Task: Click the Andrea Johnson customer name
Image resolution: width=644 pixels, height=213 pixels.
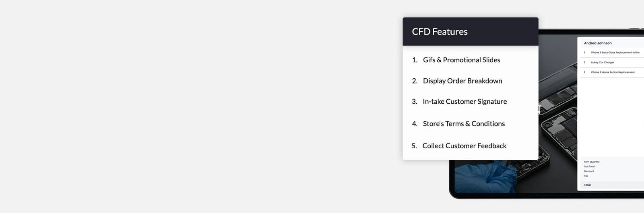Action: (x=598, y=43)
